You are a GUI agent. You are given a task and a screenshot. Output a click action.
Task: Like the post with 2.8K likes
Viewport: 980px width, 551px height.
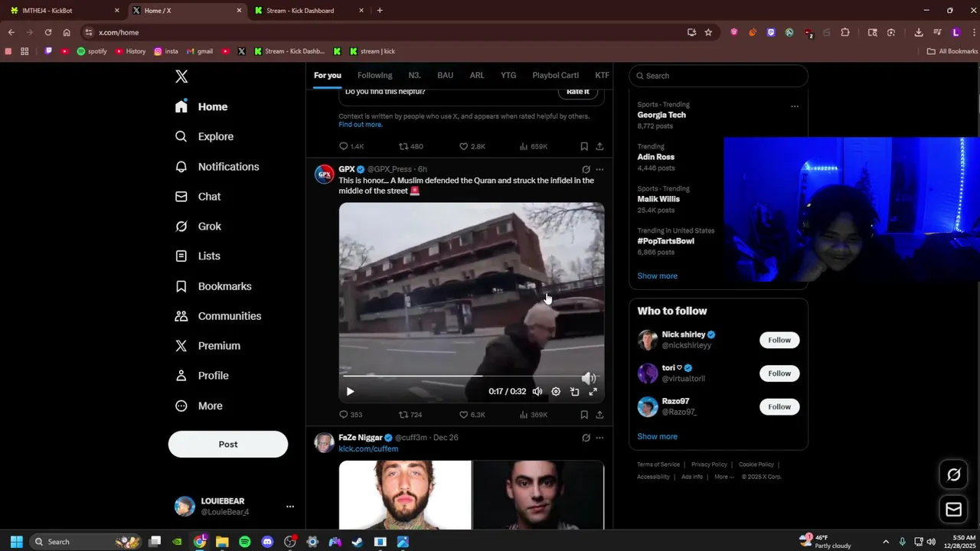[472, 146]
